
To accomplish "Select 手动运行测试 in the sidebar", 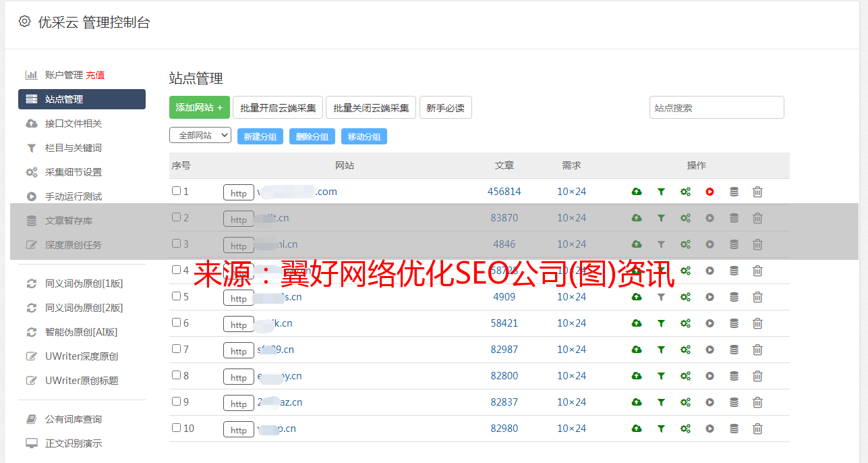I will [x=74, y=196].
